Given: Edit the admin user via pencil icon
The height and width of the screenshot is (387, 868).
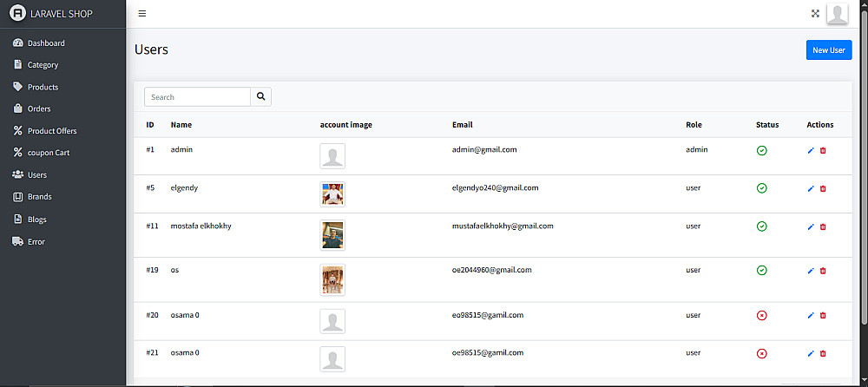Looking at the screenshot, I should (811, 151).
